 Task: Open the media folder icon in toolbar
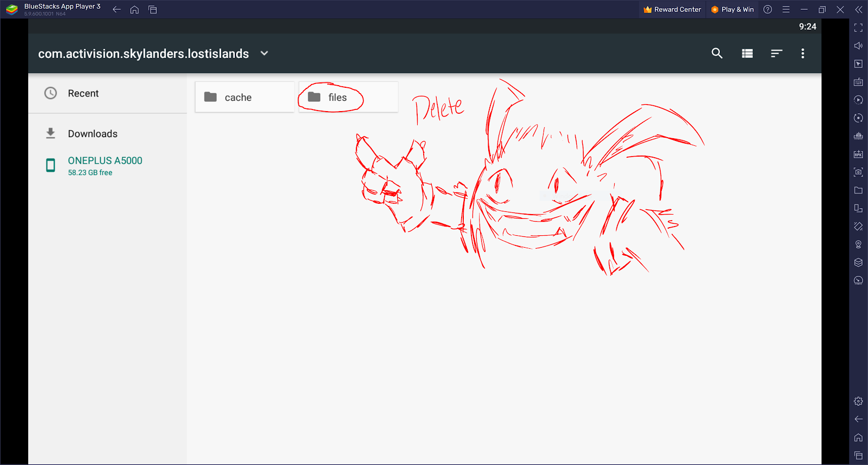click(858, 190)
